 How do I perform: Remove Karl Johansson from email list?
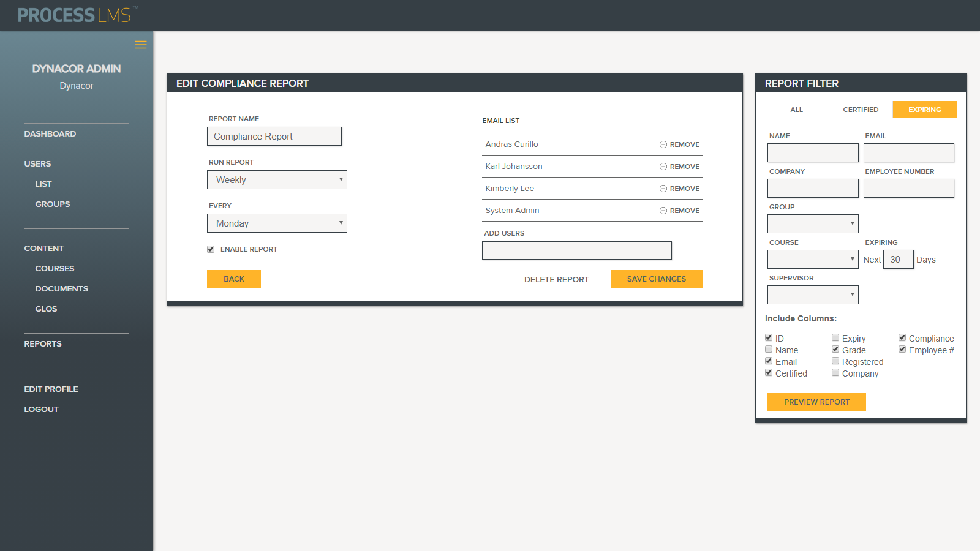click(x=679, y=167)
